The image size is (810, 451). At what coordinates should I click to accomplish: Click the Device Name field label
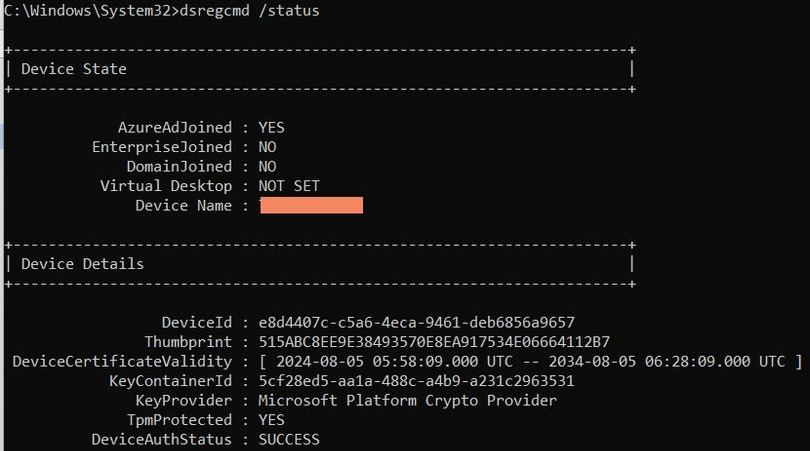(x=184, y=205)
